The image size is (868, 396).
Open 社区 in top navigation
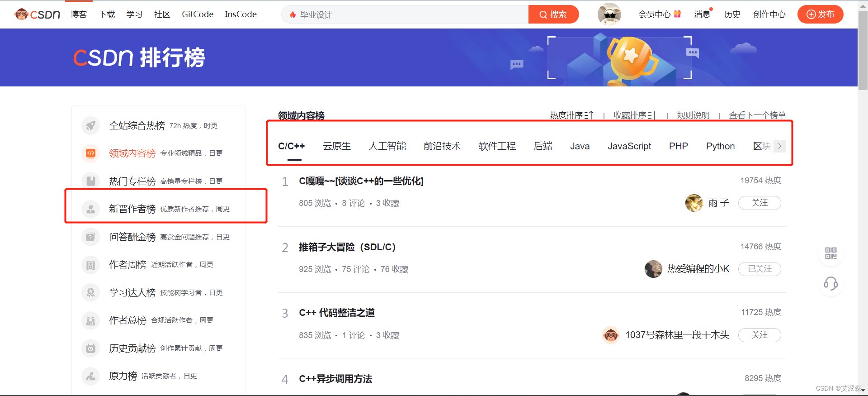click(x=162, y=14)
